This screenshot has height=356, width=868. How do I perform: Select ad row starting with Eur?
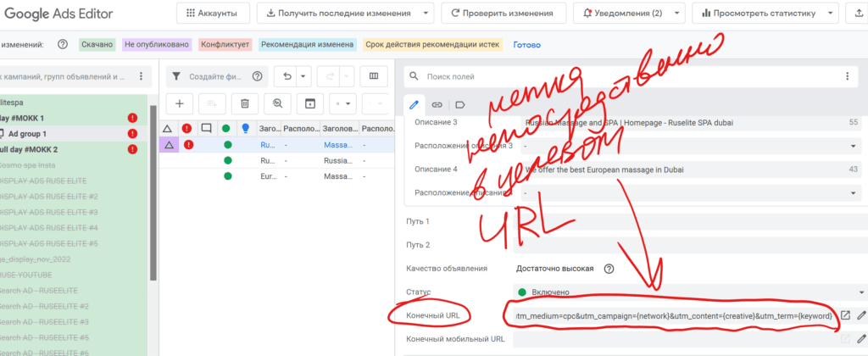tap(277, 176)
